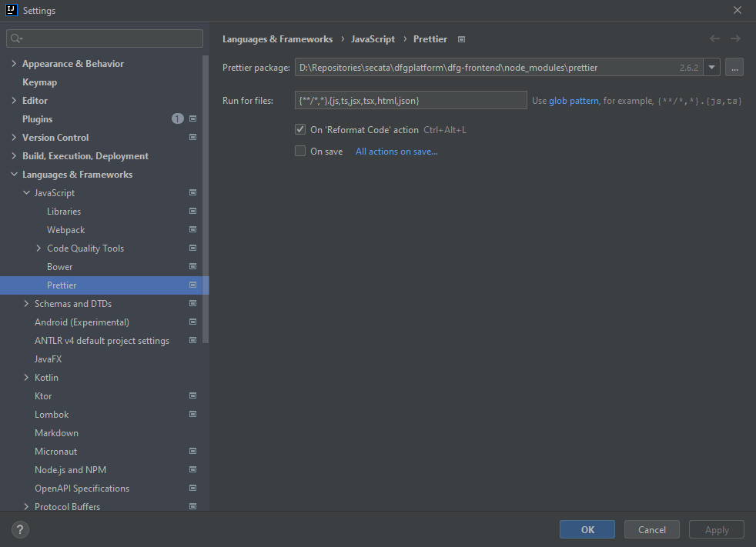This screenshot has width=756, height=547.
Task: Expand the Editor section
Action: 14,100
